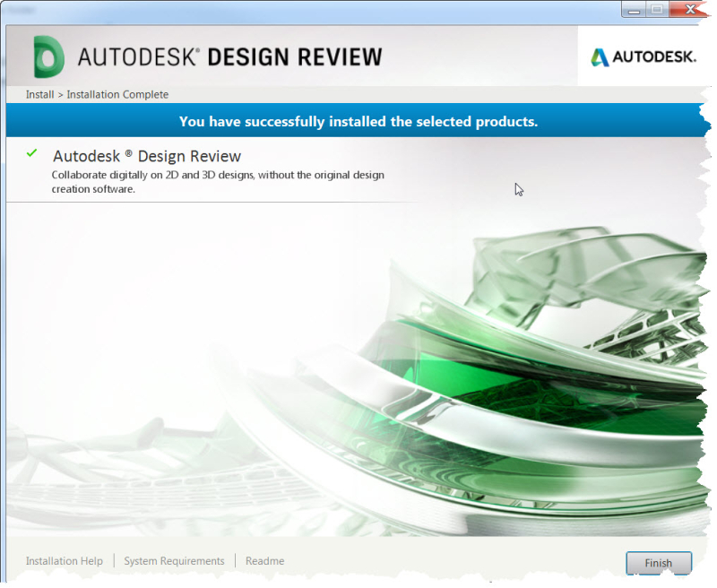This screenshot has width=717, height=588.
Task: Open the System Requirements link
Action: (174, 561)
